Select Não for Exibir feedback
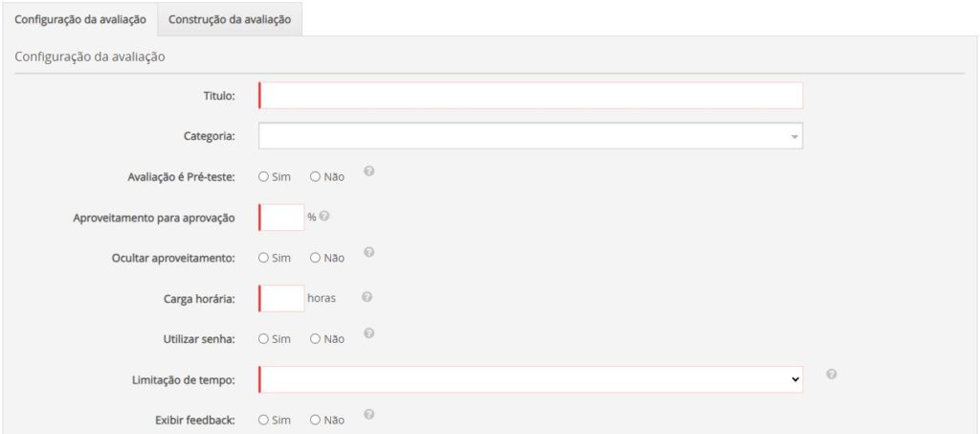 point(315,420)
